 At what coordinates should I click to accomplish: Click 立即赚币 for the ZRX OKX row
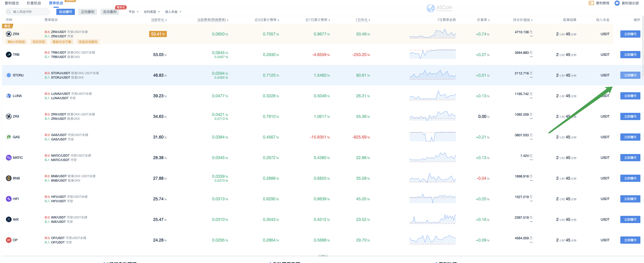[630, 116]
